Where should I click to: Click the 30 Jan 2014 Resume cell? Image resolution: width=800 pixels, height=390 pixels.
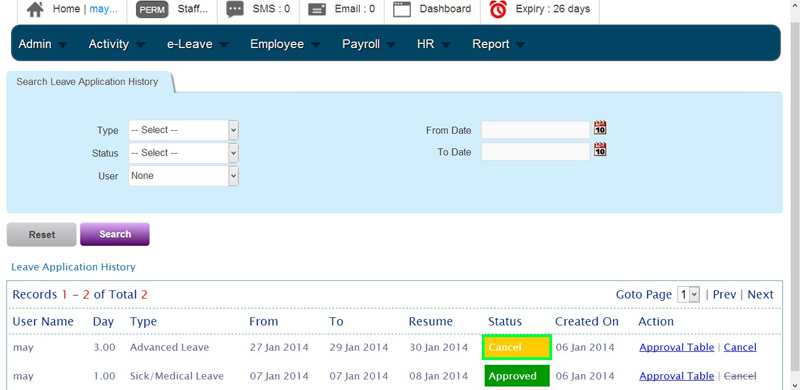[x=438, y=348]
